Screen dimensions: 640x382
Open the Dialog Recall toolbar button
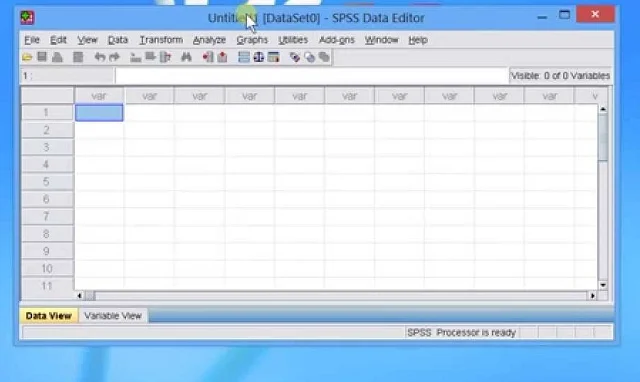(78, 57)
